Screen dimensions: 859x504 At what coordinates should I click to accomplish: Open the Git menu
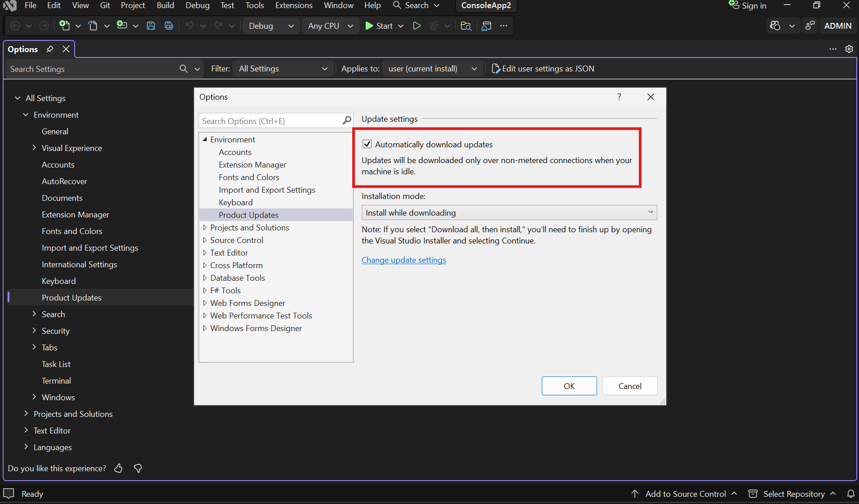pyautogui.click(x=105, y=5)
